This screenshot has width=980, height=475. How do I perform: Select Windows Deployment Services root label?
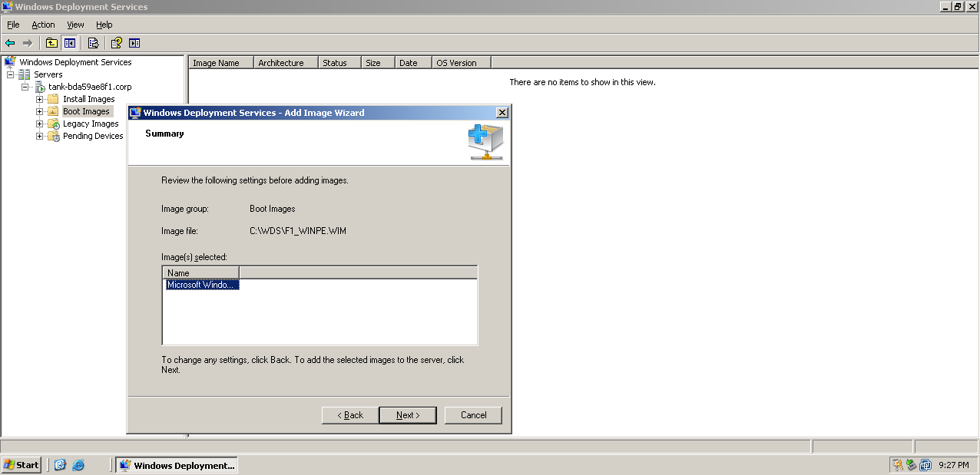coord(75,62)
